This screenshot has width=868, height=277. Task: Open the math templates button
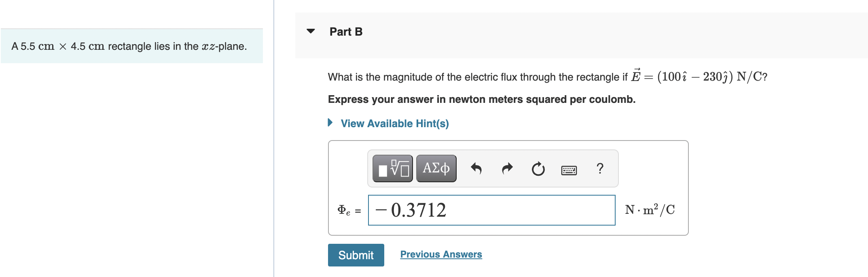[392, 168]
